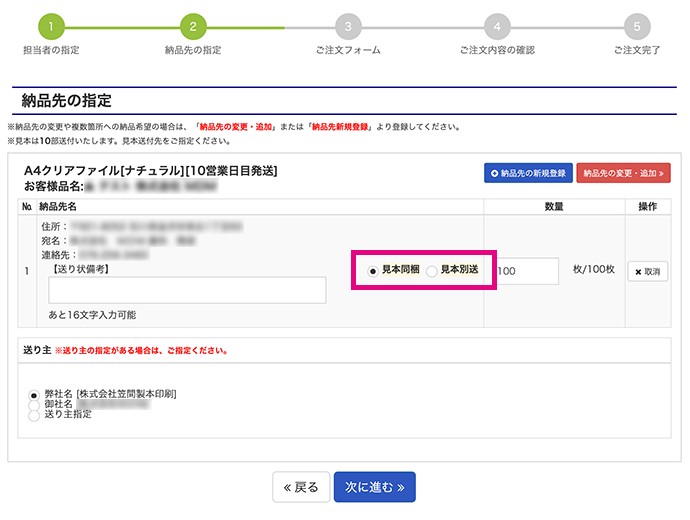Click the step 4 circle ご注文内容の確認

tap(497, 26)
